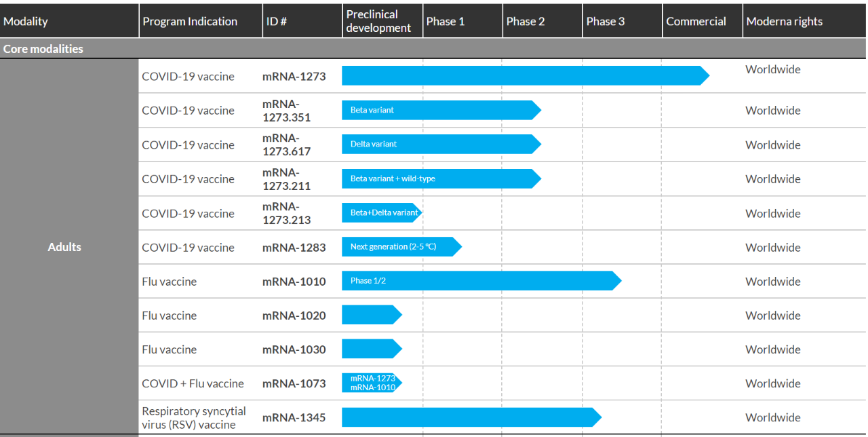Image resolution: width=868 pixels, height=437 pixels.
Task: Select Worldwide in the mRNA-1073 row
Action: point(773,383)
